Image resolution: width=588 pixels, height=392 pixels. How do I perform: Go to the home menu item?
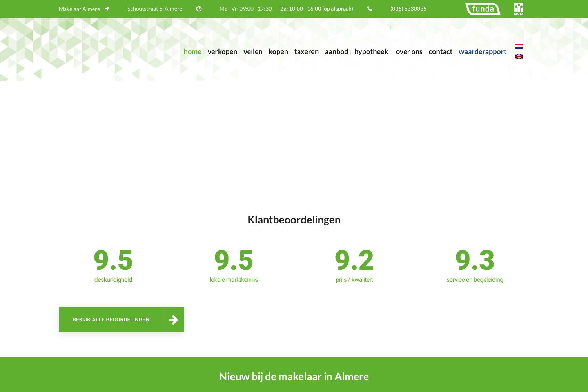point(192,51)
